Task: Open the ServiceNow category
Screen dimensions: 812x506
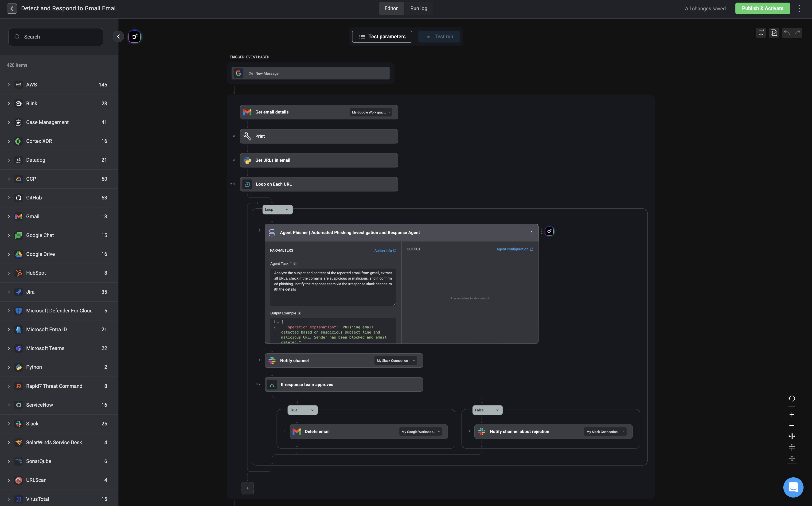Action: 59,405
